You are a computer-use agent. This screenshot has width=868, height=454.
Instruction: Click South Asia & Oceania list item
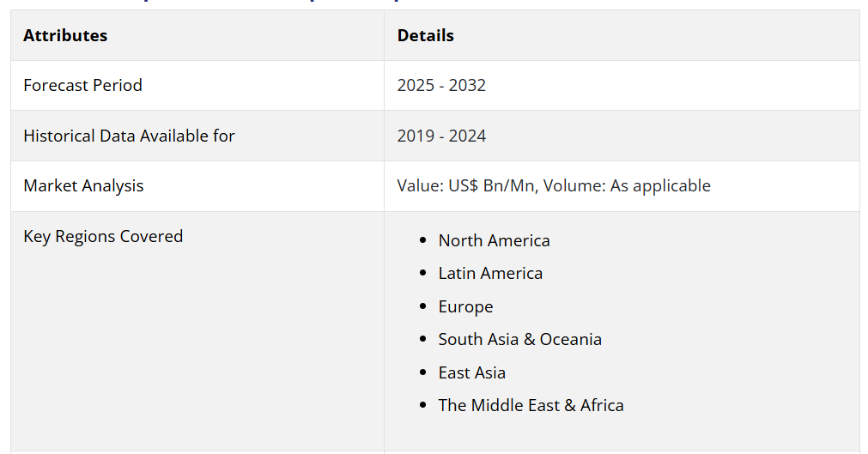(x=519, y=339)
